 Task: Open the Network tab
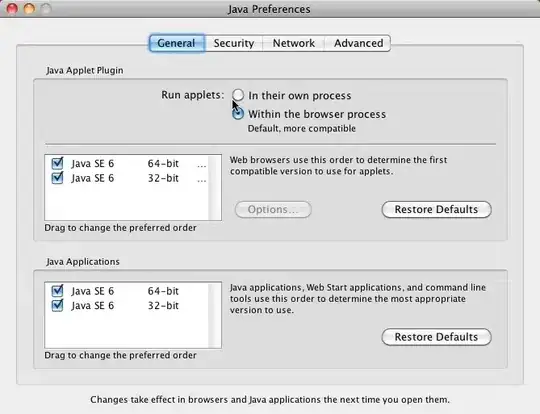pos(293,43)
